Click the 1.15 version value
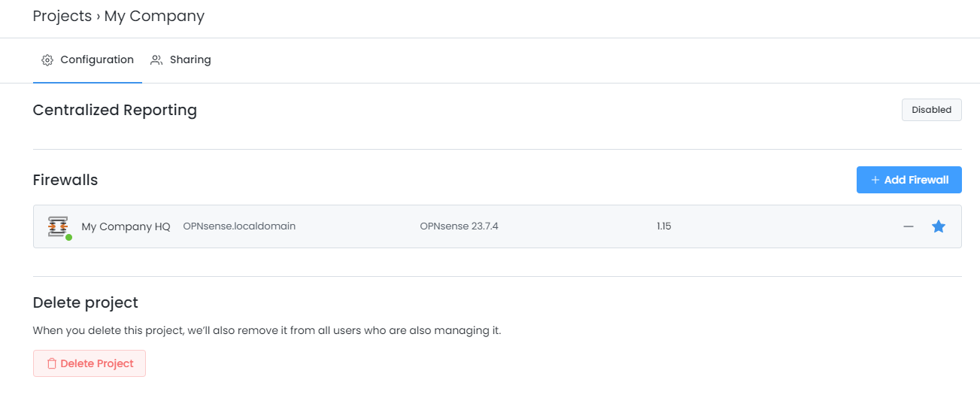The width and height of the screenshot is (980, 401). click(x=663, y=226)
